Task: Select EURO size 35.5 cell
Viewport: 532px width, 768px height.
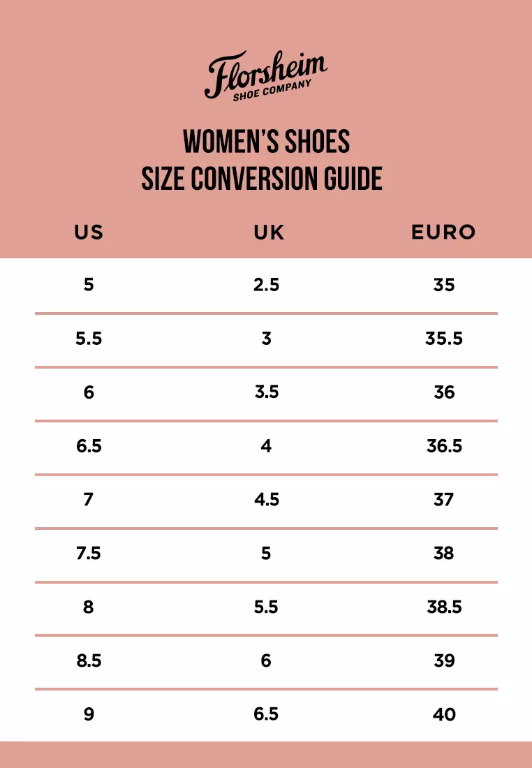Action: click(x=444, y=339)
